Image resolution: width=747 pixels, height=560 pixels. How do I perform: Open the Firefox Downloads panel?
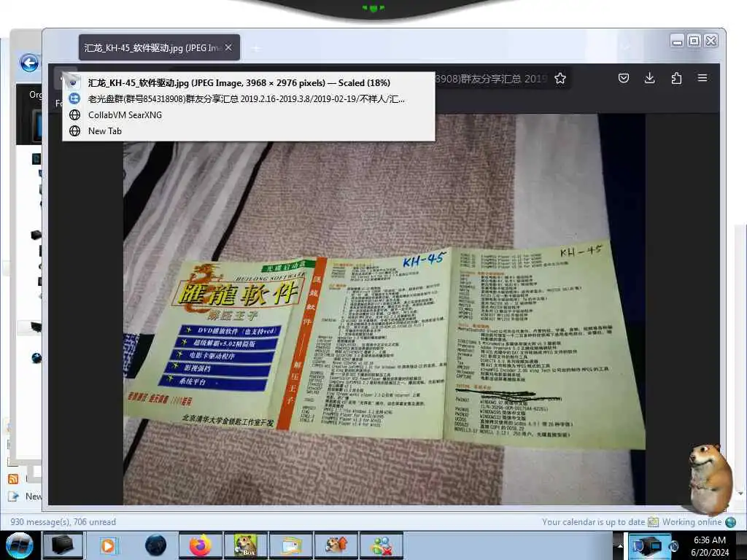point(649,78)
